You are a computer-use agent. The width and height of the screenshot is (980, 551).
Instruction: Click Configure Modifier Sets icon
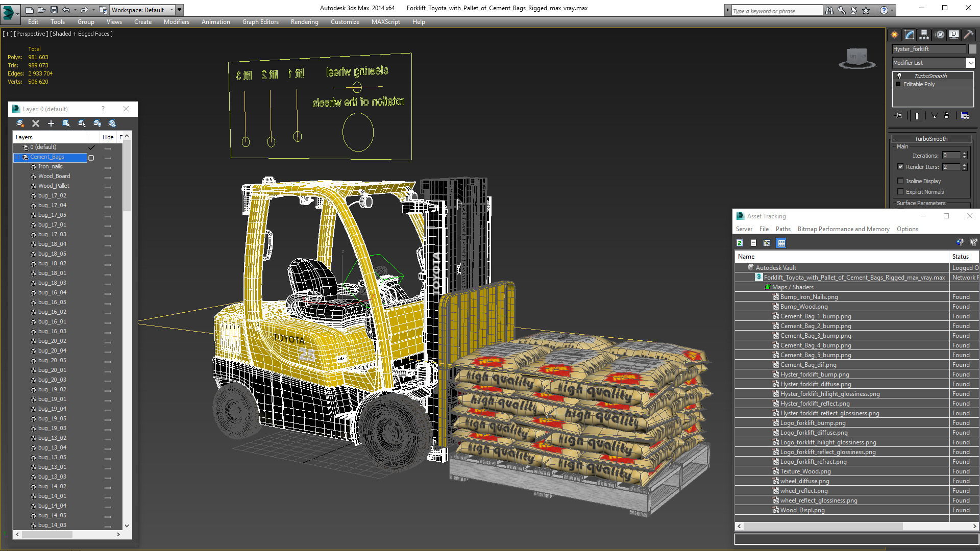(965, 116)
